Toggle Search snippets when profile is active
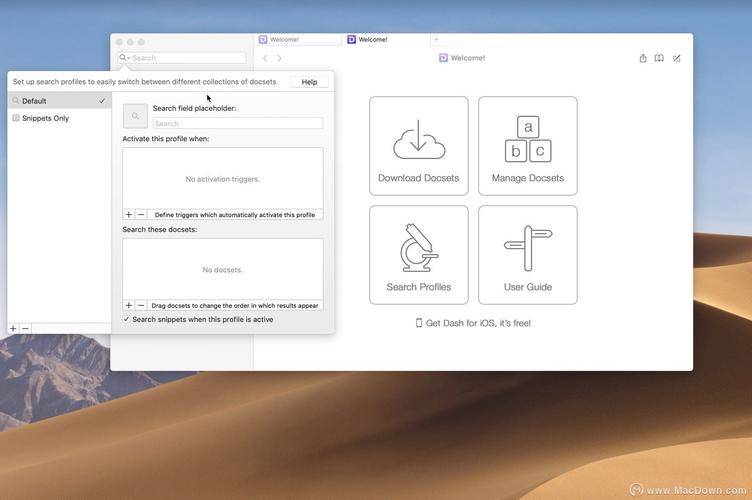The image size is (752, 500). [126, 319]
